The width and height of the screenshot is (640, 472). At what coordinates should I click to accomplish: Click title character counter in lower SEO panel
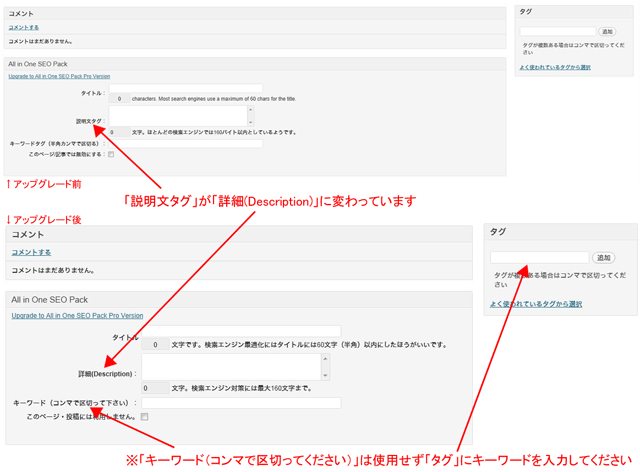[155, 345]
